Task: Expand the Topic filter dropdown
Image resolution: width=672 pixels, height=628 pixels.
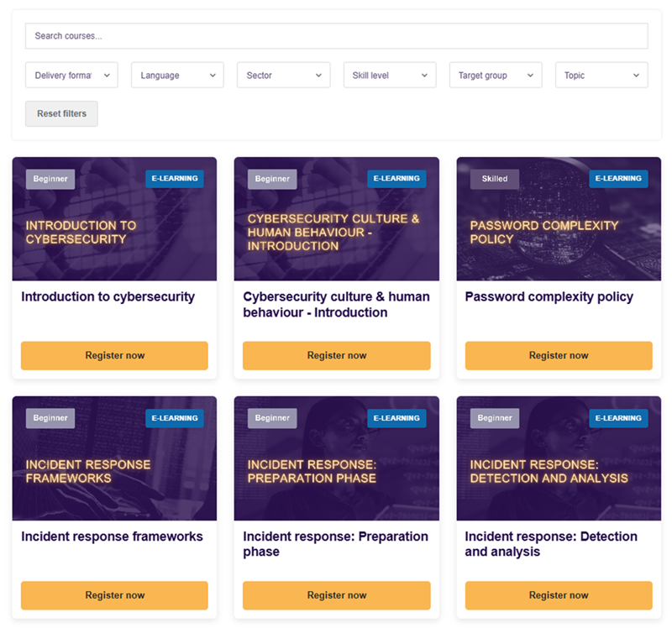Action: [601, 76]
